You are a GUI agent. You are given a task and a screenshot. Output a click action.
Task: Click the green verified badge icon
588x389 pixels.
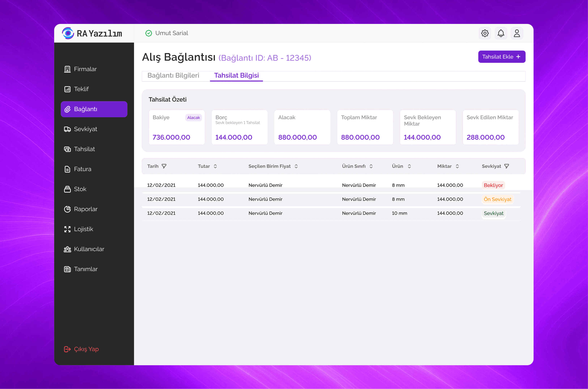coord(149,33)
